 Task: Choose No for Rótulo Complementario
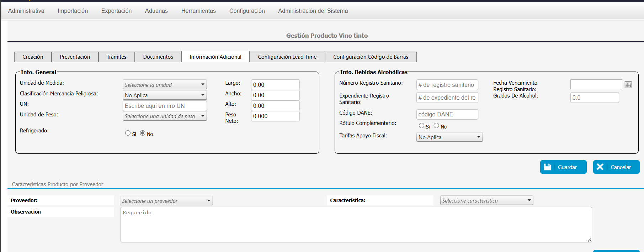click(x=436, y=126)
